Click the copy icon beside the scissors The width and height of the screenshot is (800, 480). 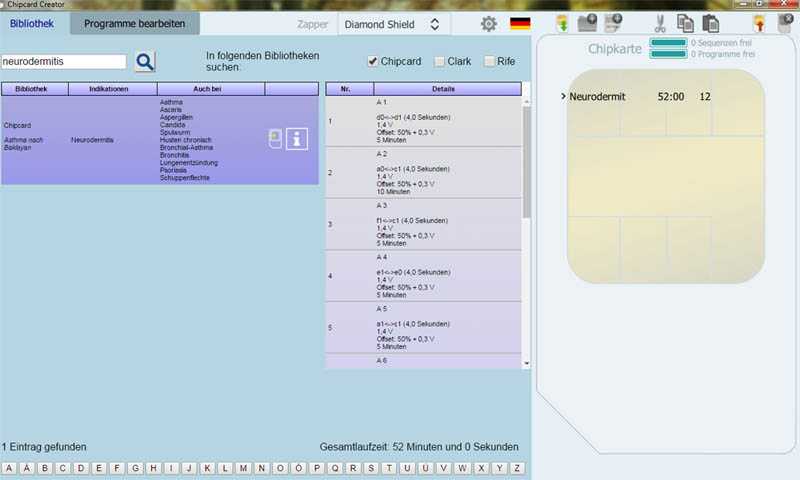tap(685, 23)
